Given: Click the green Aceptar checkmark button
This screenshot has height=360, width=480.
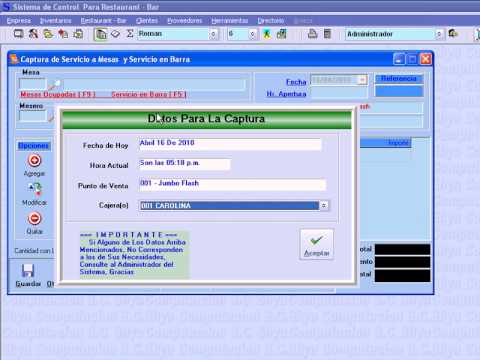Looking at the screenshot, I should click(316, 244).
